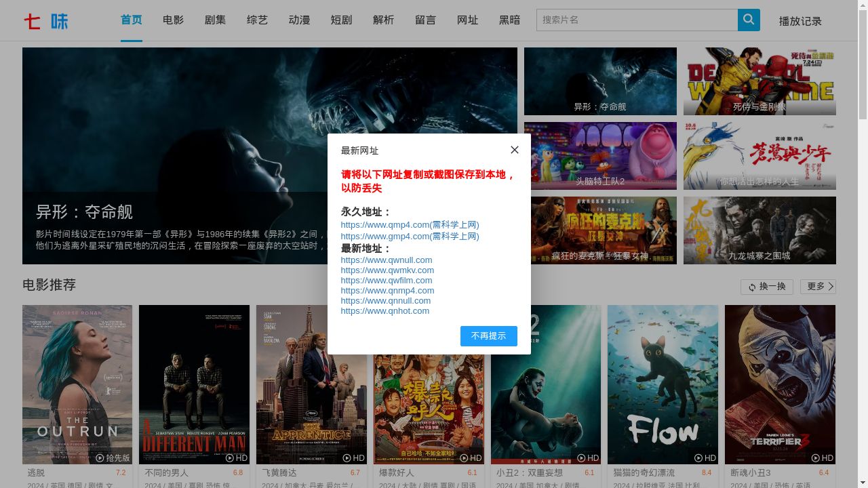This screenshot has height=488, width=868.
Task: Click the HD play badge on 飞黄腾达
Action: pyautogui.click(x=354, y=458)
